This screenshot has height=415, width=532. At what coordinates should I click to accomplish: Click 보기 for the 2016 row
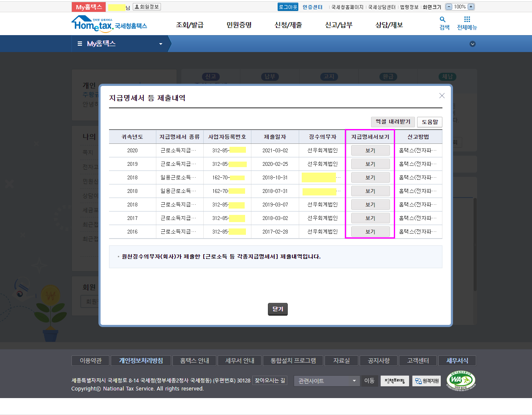pos(370,232)
